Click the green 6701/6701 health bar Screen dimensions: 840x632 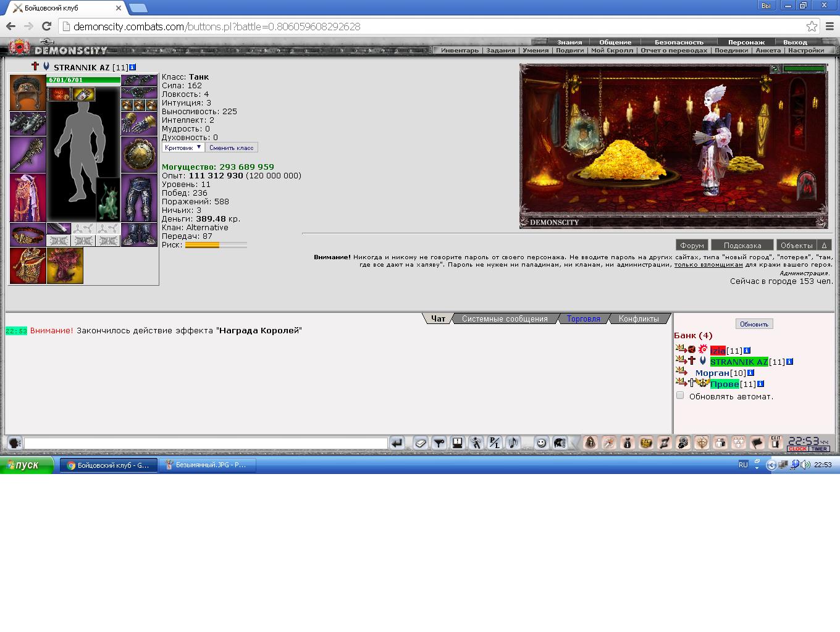pos(83,80)
